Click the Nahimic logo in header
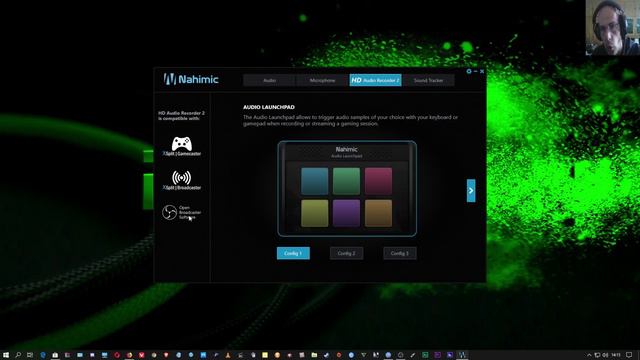Viewport: 640px width, 360px height. [191, 79]
